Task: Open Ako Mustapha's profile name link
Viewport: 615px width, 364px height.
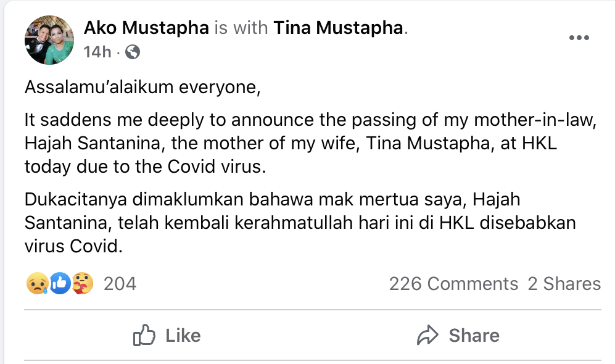Action: [x=146, y=28]
